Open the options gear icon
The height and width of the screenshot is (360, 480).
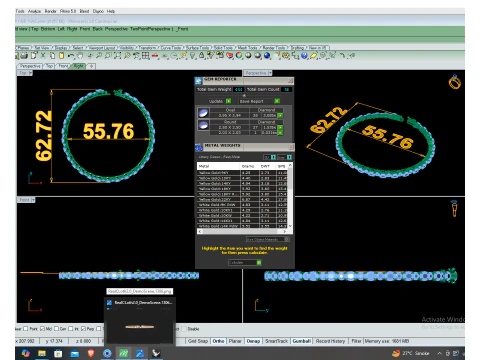[286, 56]
